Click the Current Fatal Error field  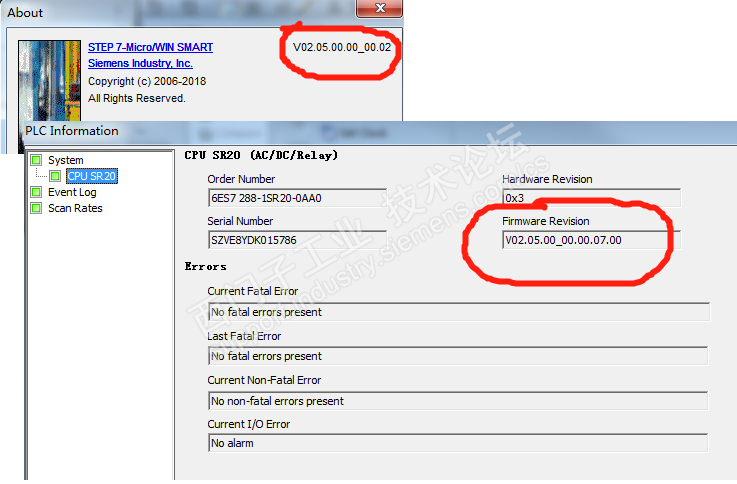click(x=459, y=312)
